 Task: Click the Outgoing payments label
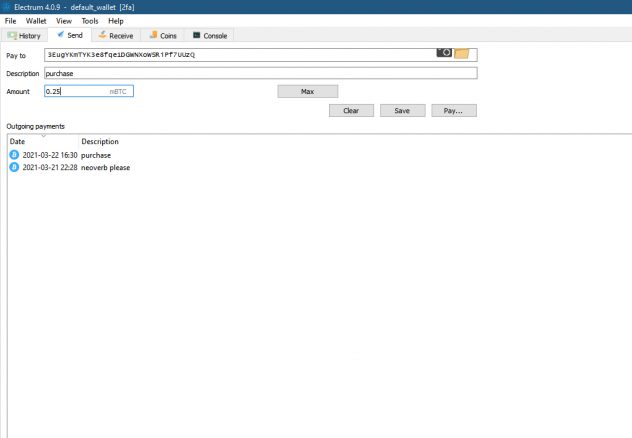(x=35, y=127)
